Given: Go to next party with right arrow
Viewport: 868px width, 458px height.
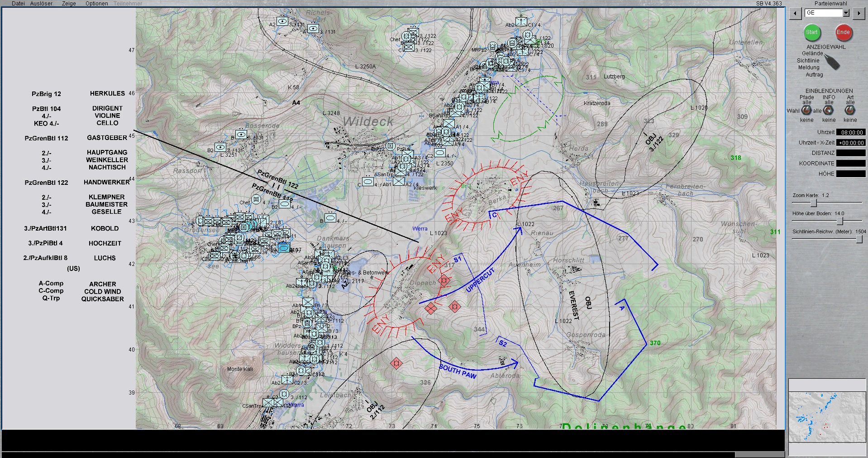Looking at the screenshot, I should coord(858,13).
